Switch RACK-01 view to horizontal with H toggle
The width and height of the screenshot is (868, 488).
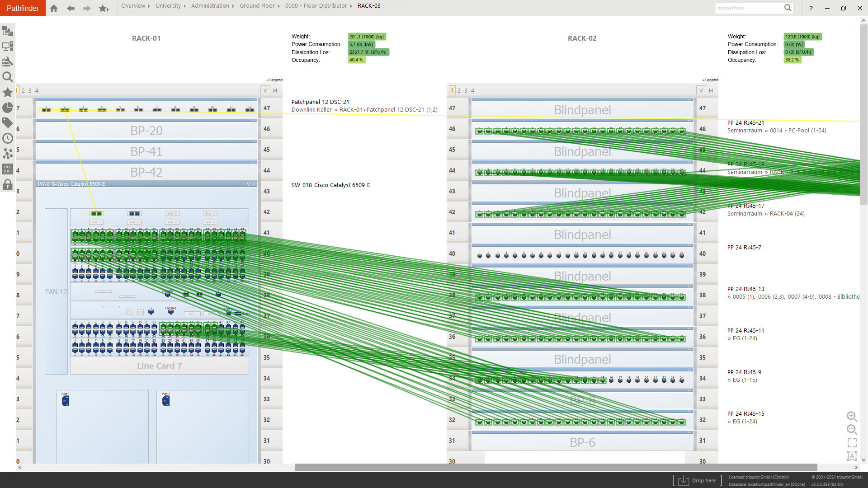(x=274, y=90)
